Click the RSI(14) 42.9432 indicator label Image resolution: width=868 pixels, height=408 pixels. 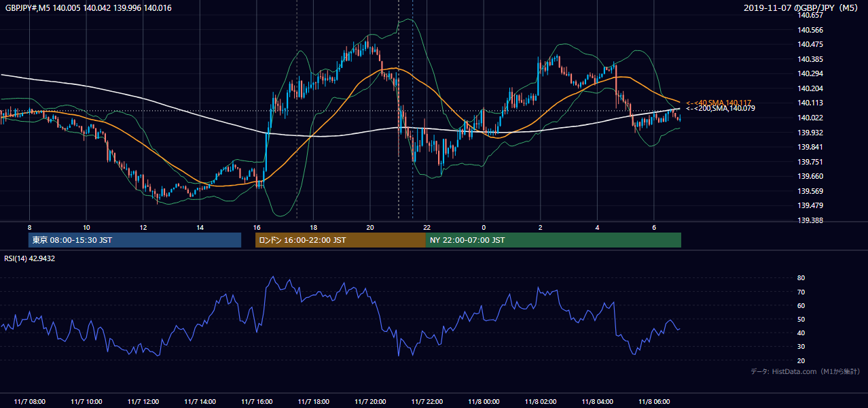click(x=30, y=258)
